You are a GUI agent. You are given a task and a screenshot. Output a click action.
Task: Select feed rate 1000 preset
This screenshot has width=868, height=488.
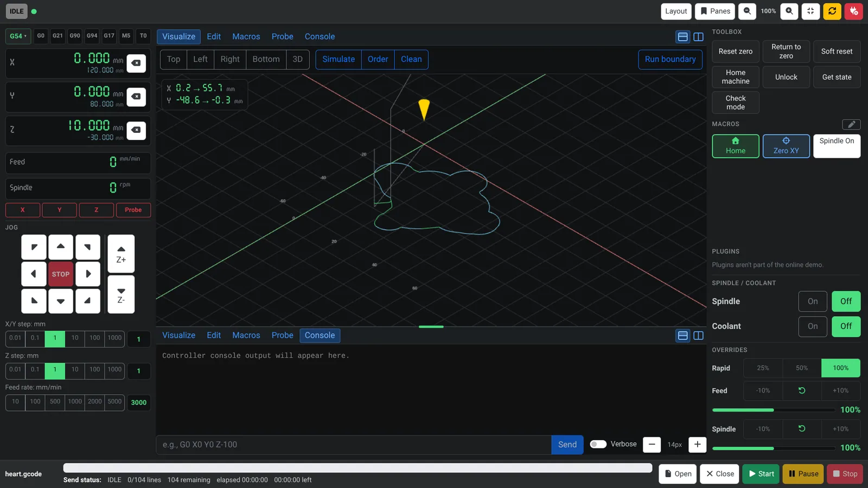tap(75, 402)
